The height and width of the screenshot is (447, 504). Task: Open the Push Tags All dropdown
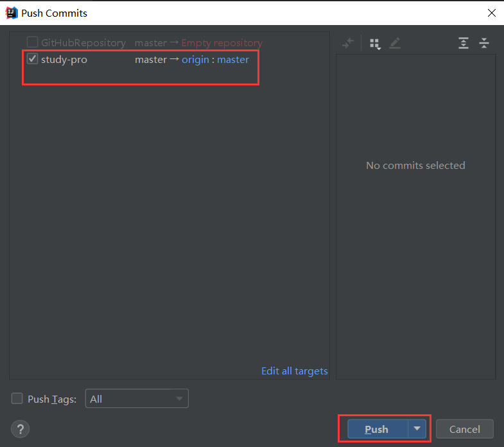click(137, 398)
